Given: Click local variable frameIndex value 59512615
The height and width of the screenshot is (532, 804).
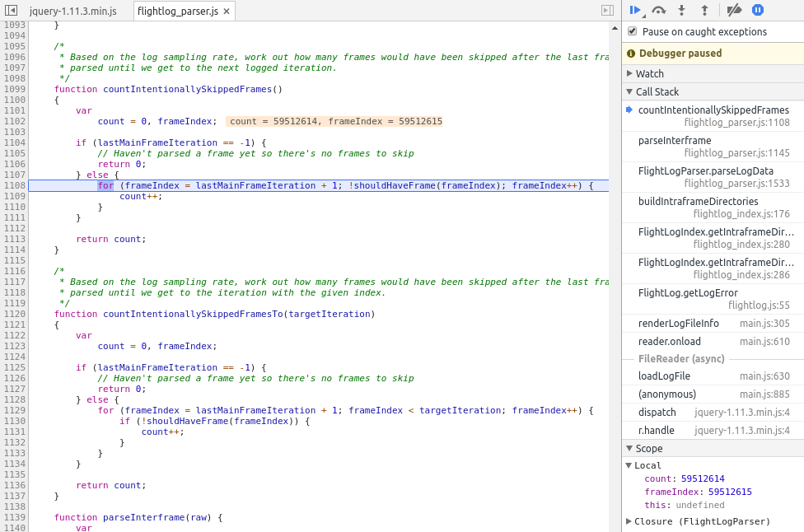Looking at the screenshot, I should [x=730, y=492].
